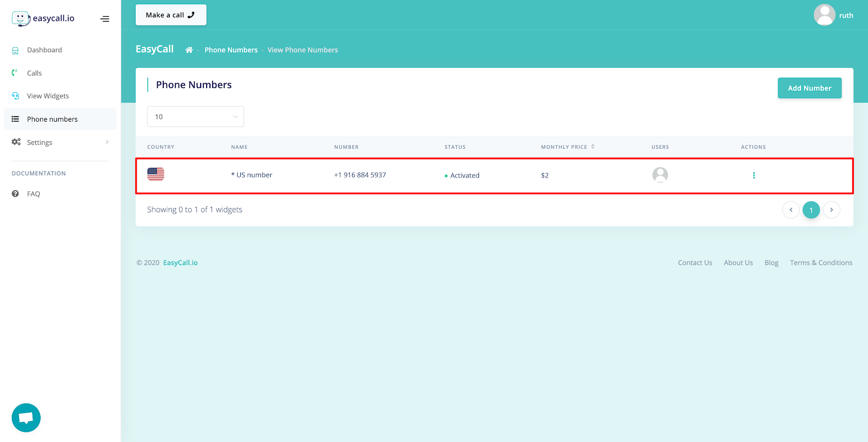Open the Contact Us footer link

pos(695,263)
